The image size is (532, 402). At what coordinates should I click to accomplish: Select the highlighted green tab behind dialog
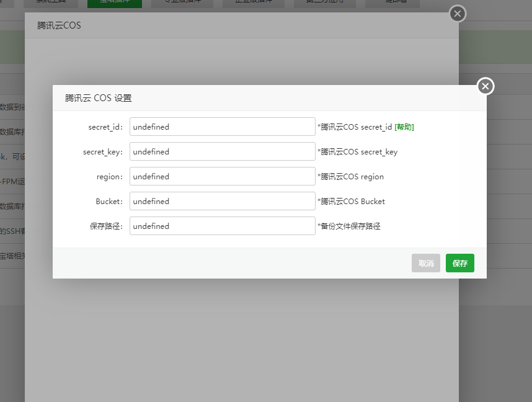point(115,3)
